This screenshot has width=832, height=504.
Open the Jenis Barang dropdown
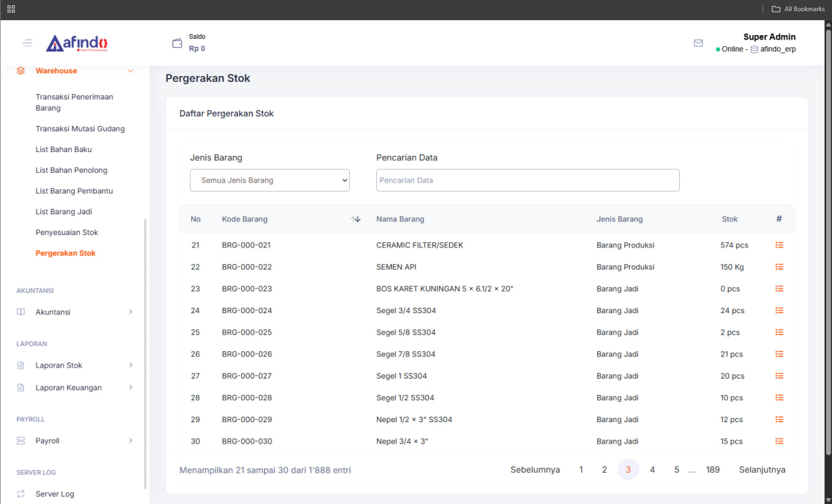point(270,181)
